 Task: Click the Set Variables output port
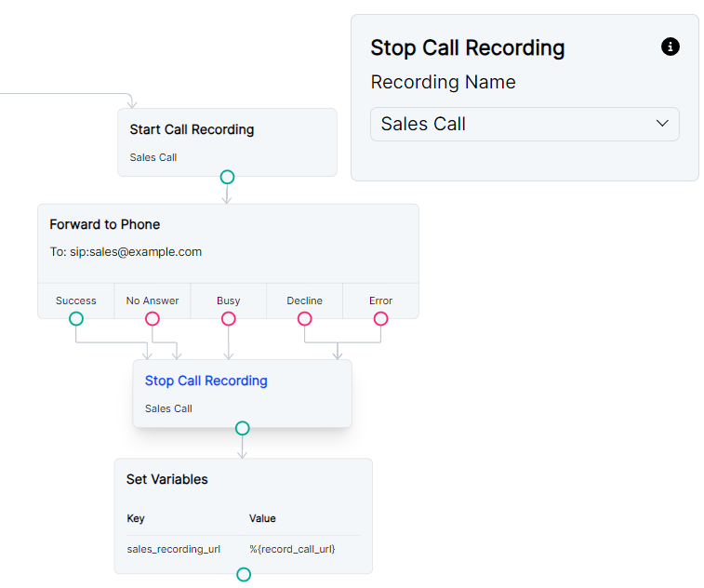(x=244, y=574)
